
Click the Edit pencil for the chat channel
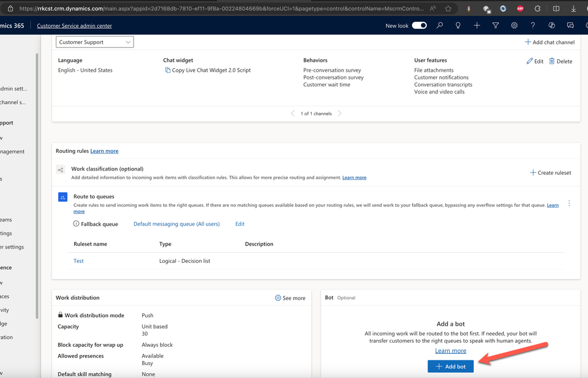(x=534, y=61)
